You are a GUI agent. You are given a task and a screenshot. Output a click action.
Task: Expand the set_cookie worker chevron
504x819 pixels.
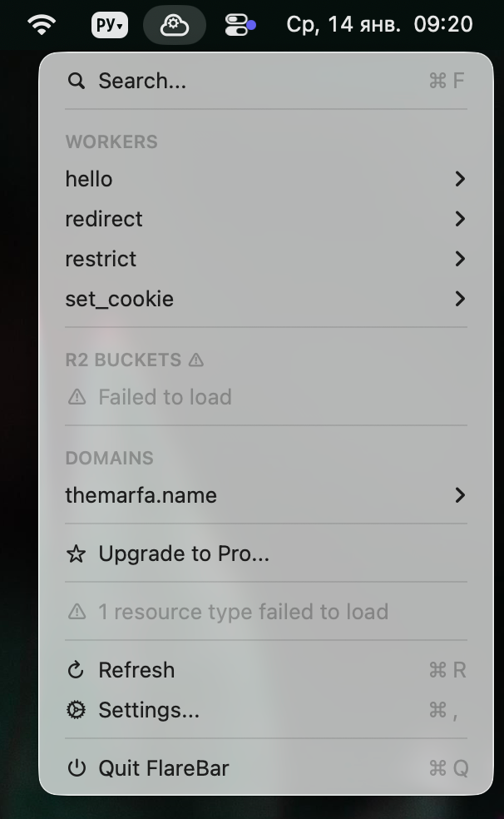[x=460, y=299]
